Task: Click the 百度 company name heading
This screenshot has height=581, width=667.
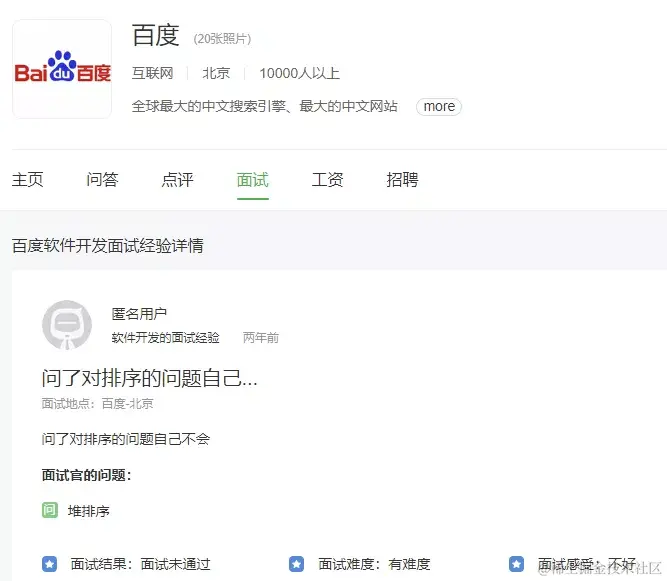Action: (156, 35)
